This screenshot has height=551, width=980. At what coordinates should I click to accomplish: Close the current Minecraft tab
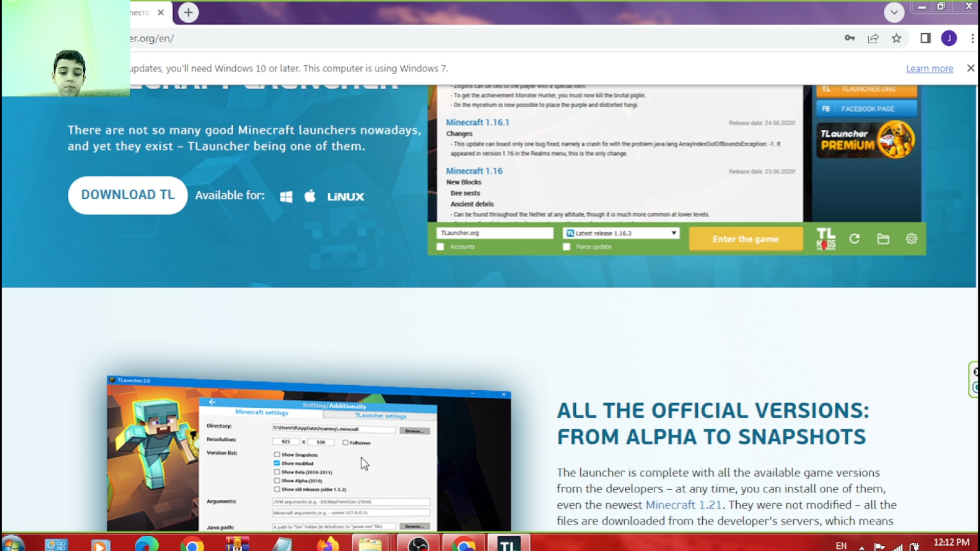pyautogui.click(x=161, y=12)
